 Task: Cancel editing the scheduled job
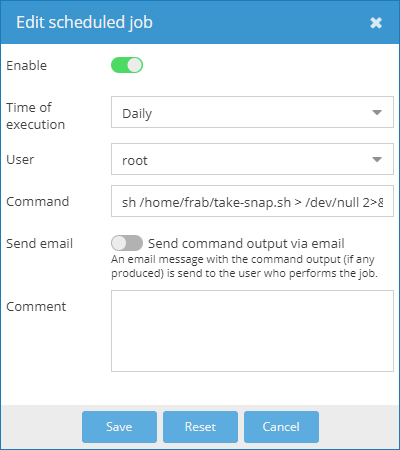(x=281, y=427)
